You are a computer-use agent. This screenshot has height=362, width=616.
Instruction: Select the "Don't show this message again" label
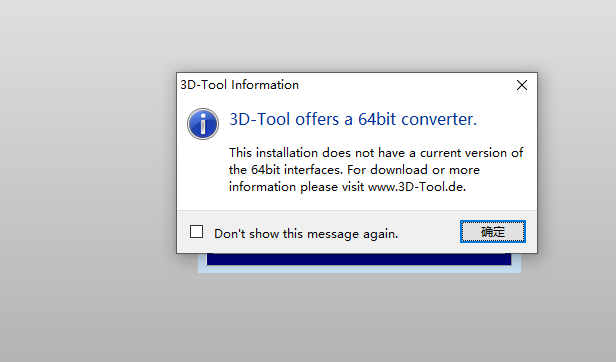click(306, 234)
